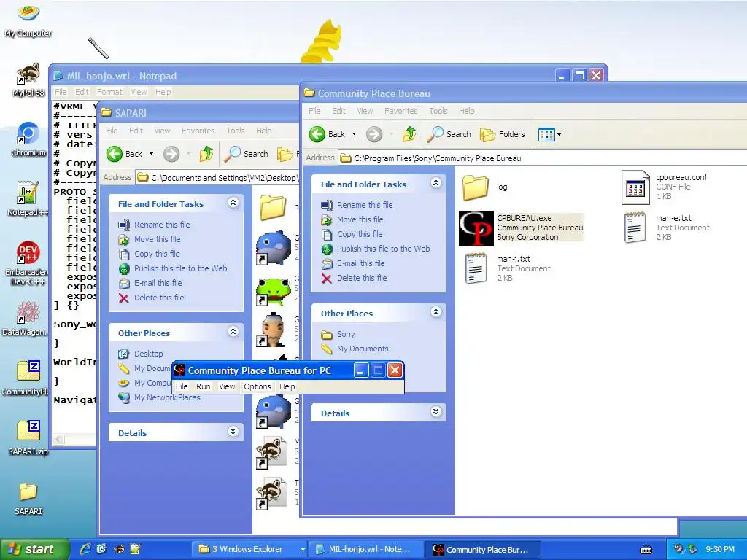Click the SAPARI window address bar
The height and width of the screenshot is (560, 747).
coord(217,178)
